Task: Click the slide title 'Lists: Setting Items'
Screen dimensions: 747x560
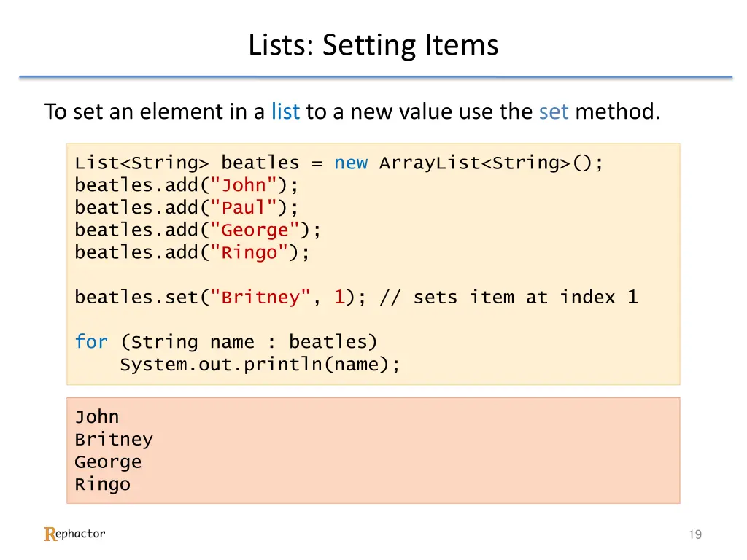Action: click(x=373, y=46)
